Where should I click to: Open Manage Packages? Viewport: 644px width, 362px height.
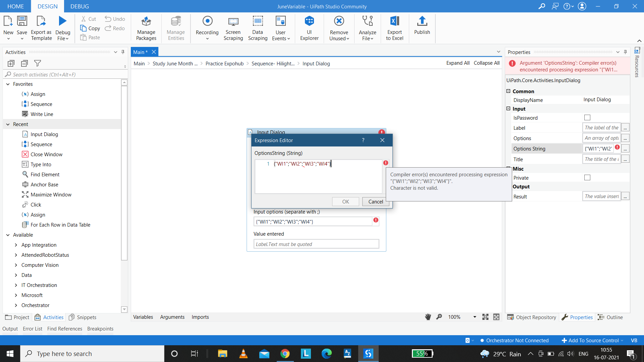146,28
